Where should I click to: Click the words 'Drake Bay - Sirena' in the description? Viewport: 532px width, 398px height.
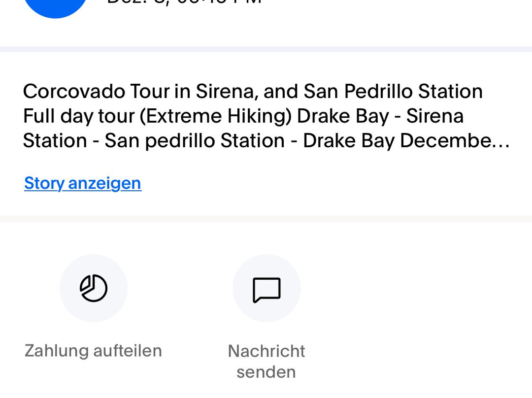380,116
